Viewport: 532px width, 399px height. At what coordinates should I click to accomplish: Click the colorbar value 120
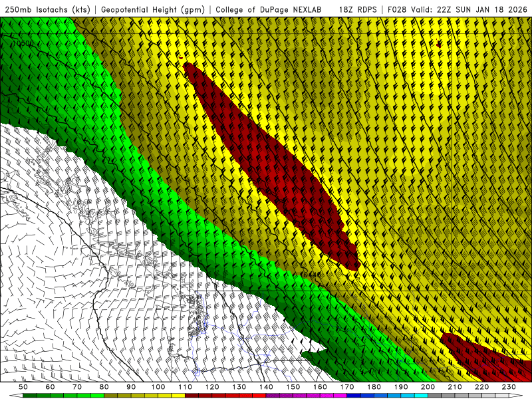[212, 387]
